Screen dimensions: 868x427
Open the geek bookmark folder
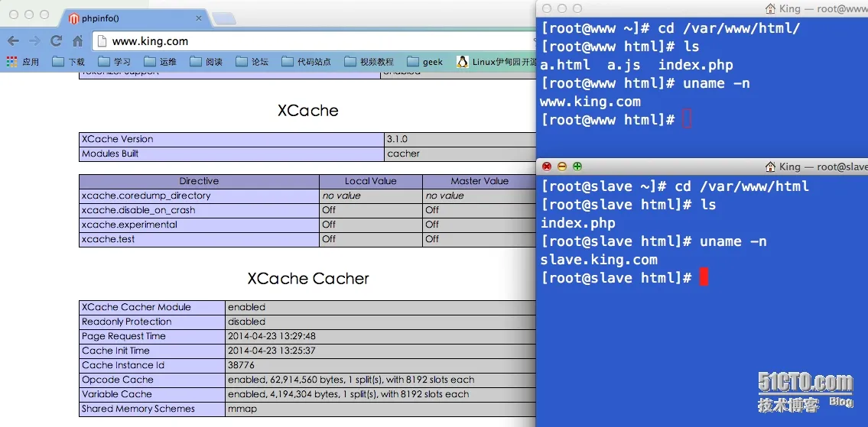pos(425,61)
